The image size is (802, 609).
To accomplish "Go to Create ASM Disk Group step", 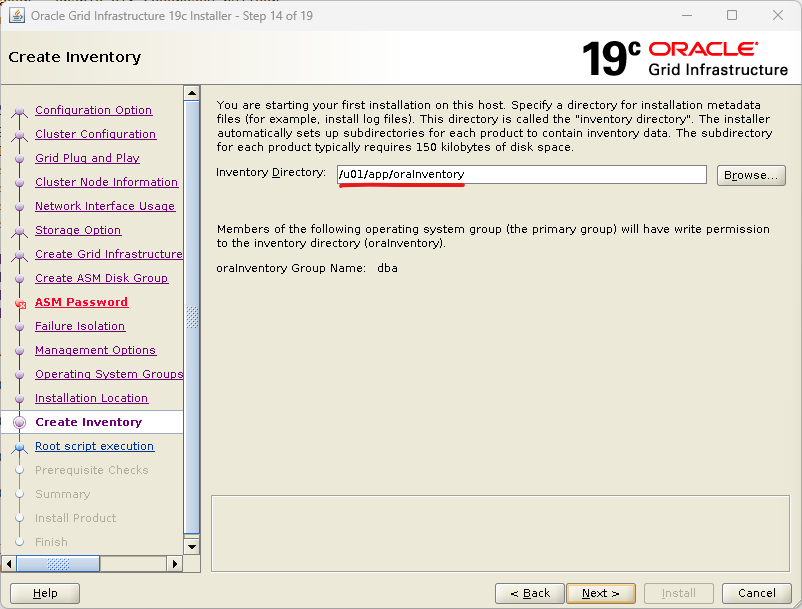I will pos(101,278).
